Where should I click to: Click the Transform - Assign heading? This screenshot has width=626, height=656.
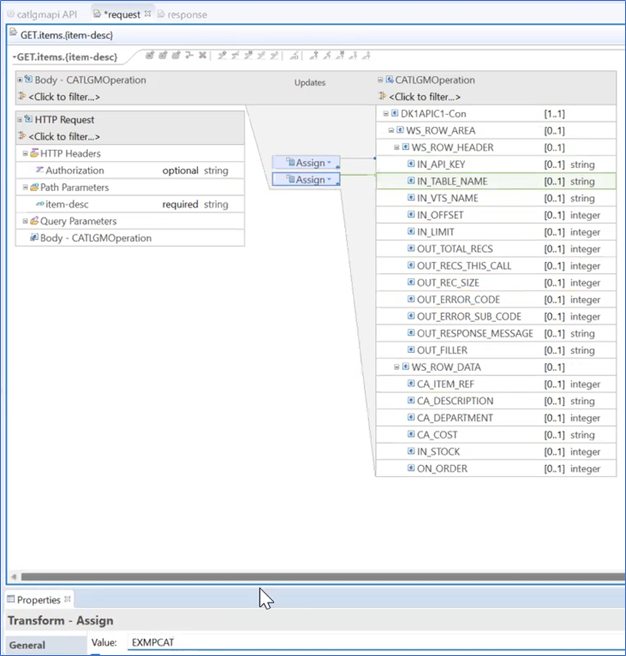(61, 620)
